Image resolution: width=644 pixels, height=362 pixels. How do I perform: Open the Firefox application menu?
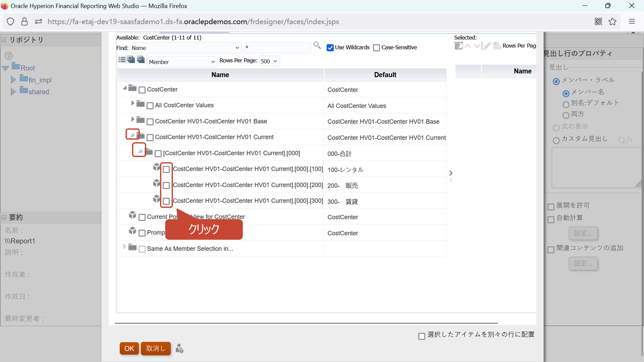click(x=632, y=22)
